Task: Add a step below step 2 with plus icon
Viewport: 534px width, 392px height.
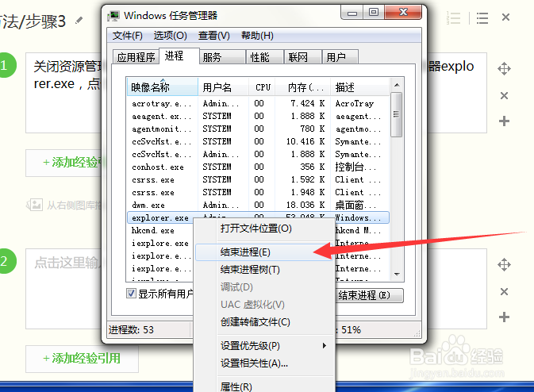Action: (504, 317)
